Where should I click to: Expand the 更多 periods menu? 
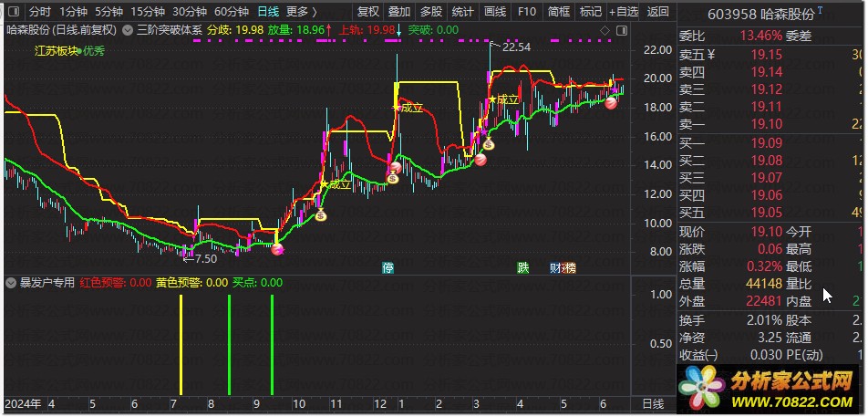[x=302, y=11]
